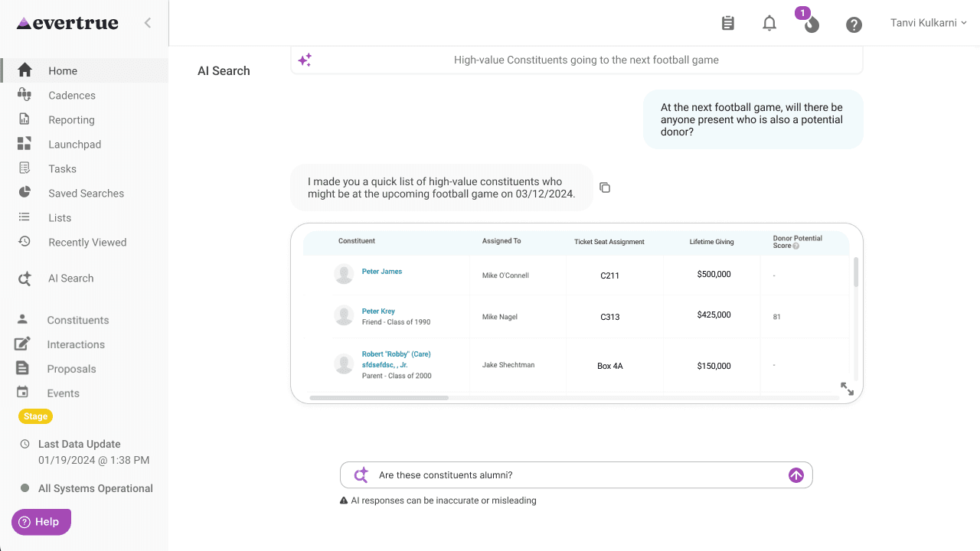Viewport: 980px width, 551px height.
Task: Click the Reporting chart icon
Action: pos(24,119)
